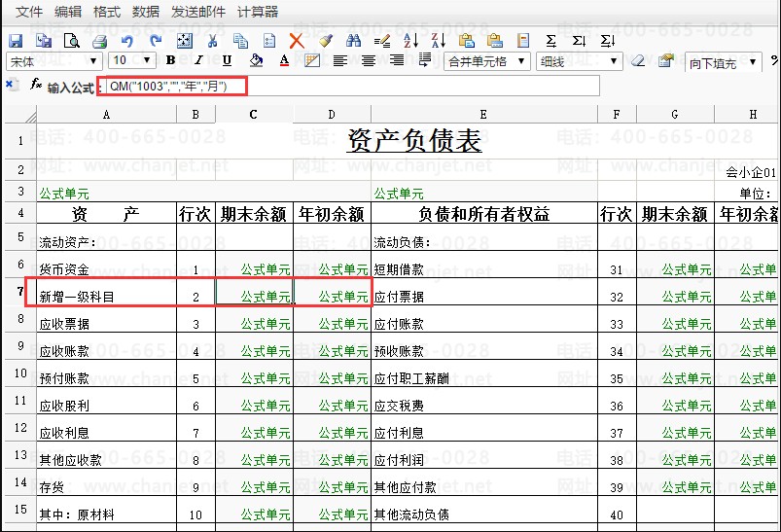Toggle underline formatting

tap(228, 60)
